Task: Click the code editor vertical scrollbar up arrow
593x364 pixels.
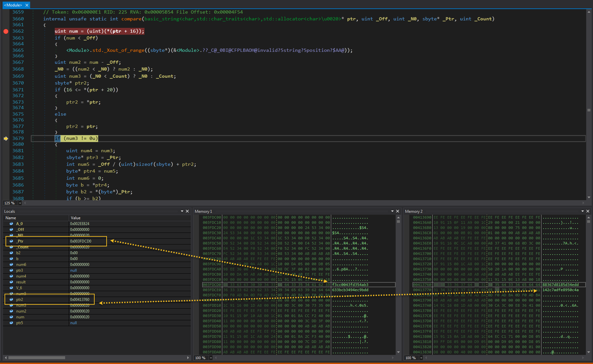Action: (589, 12)
